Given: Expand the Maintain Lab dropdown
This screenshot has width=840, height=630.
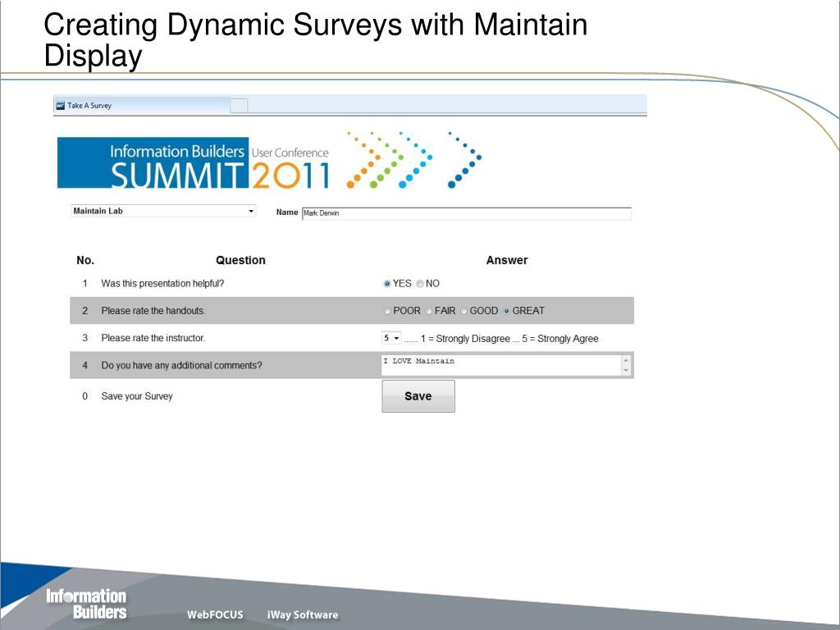Looking at the screenshot, I should point(251,212).
